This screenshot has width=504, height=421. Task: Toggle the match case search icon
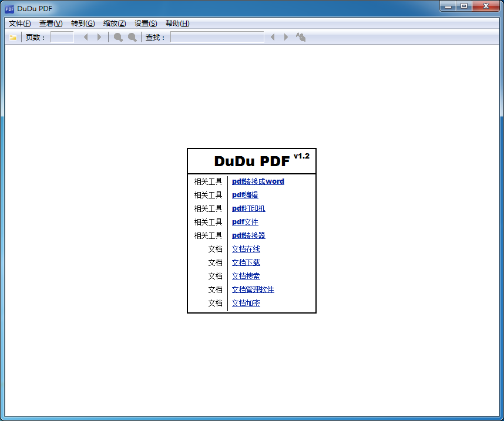[301, 38]
